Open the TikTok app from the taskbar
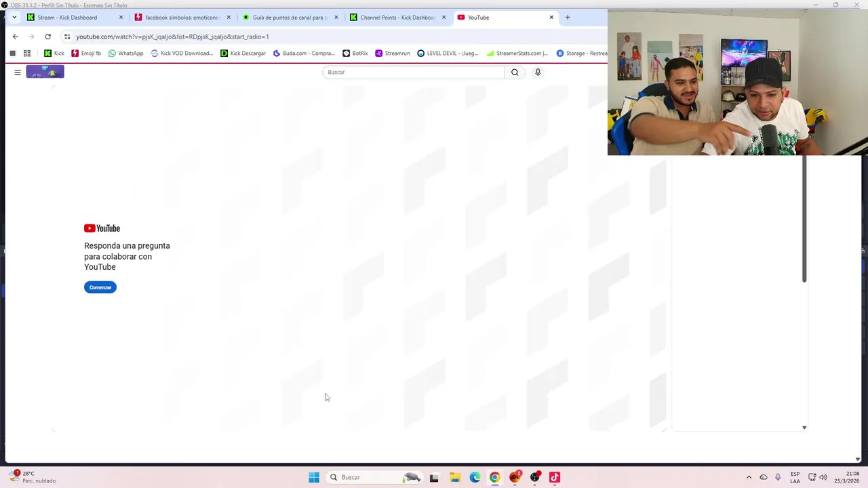 [555, 477]
